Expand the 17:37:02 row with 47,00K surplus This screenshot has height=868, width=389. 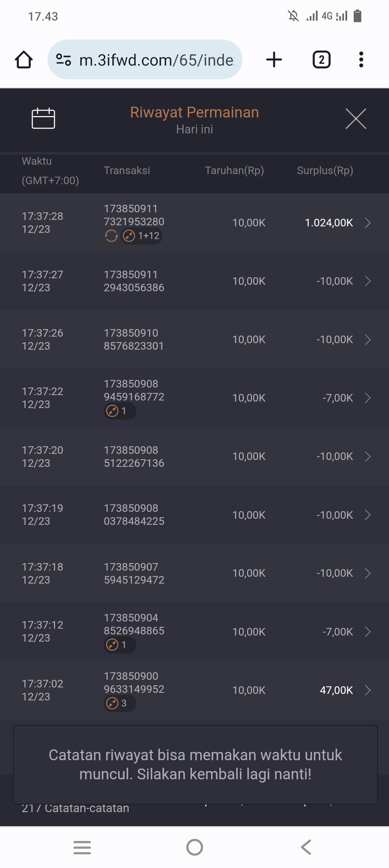pyautogui.click(x=367, y=690)
